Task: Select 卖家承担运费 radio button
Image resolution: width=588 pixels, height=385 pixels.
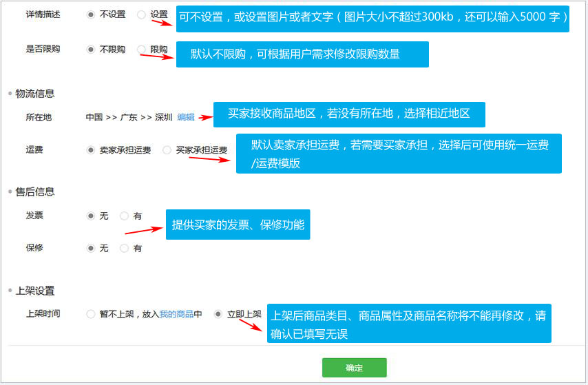Action: tap(91, 150)
